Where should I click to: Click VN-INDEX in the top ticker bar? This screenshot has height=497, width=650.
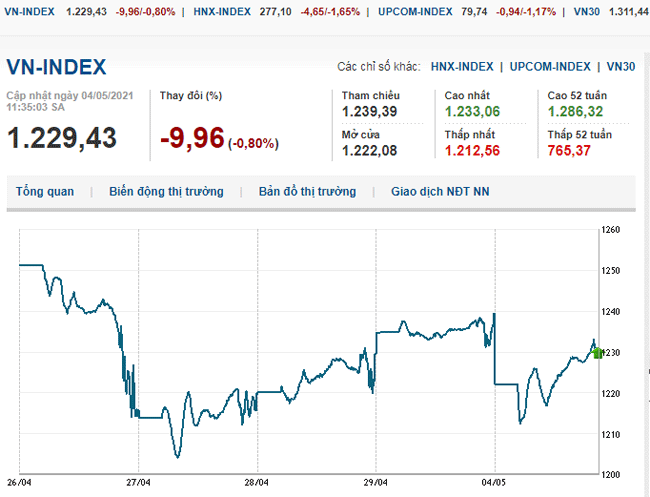[x=29, y=11]
